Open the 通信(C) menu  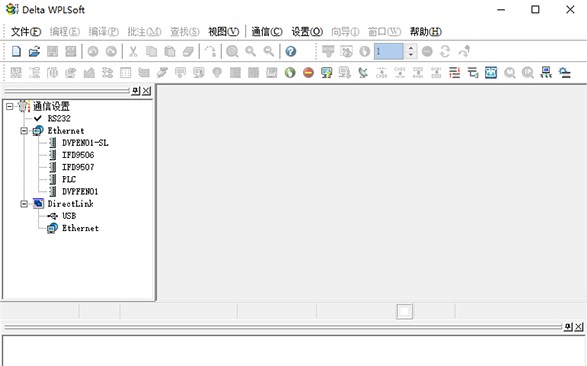pyautogui.click(x=267, y=31)
